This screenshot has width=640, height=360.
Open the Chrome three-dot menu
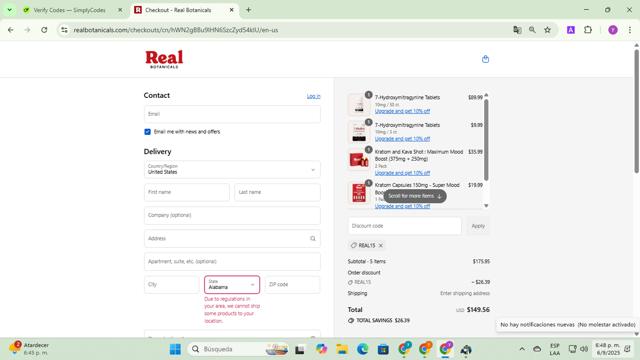pos(630,30)
